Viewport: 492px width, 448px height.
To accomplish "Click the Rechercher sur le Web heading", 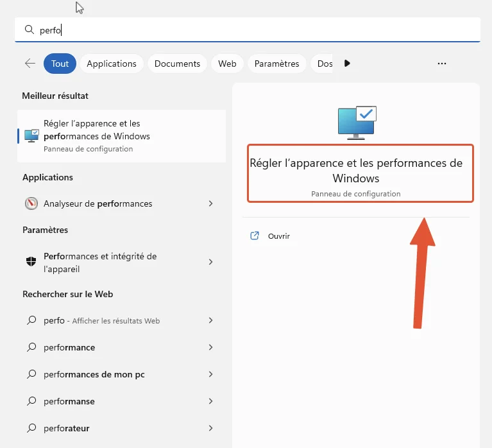I will click(68, 294).
